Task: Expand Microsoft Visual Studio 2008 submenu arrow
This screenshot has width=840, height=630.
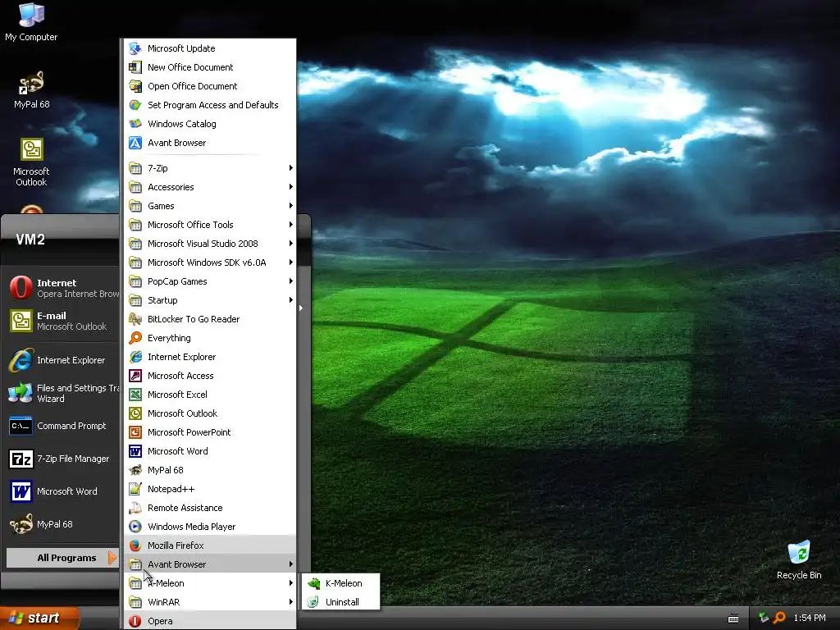Action: pyautogui.click(x=291, y=244)
